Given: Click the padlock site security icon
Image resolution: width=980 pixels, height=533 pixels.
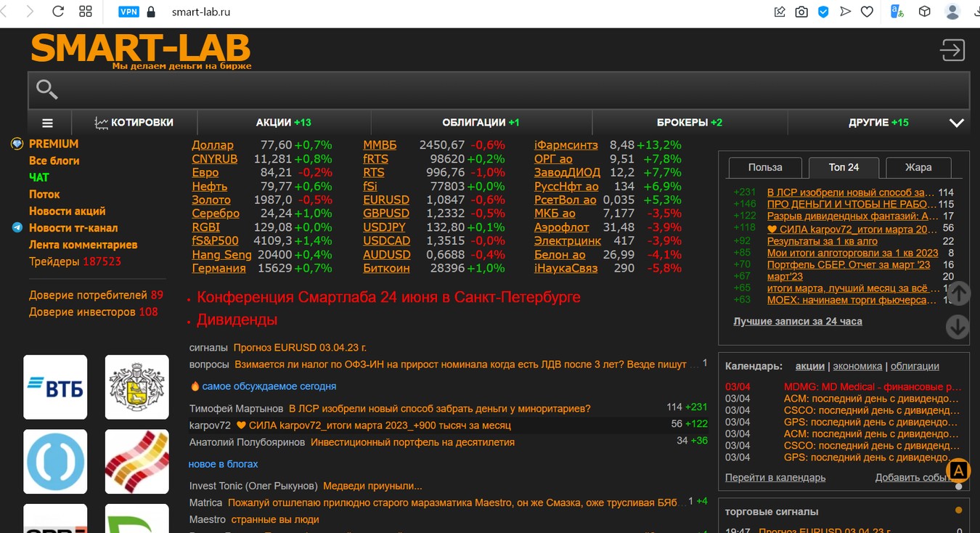Looking at the screenshot, I should (x=151, y=12).
